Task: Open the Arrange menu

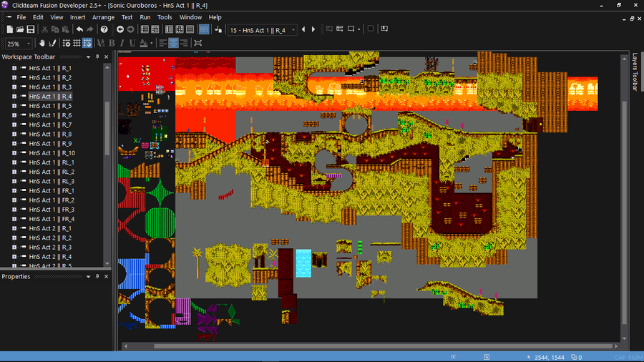Action: 103,17
